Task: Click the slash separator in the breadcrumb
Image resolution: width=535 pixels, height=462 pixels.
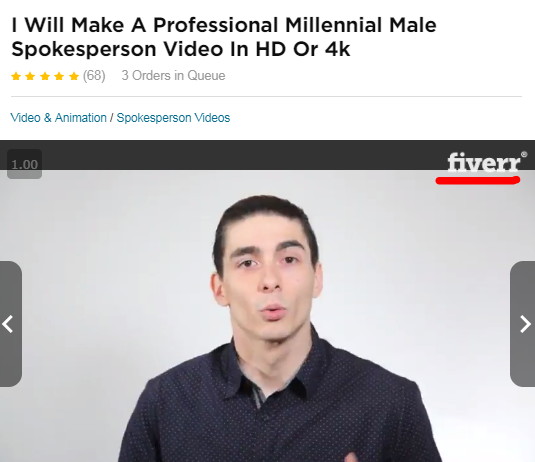Action: click(x=112, y=118)
